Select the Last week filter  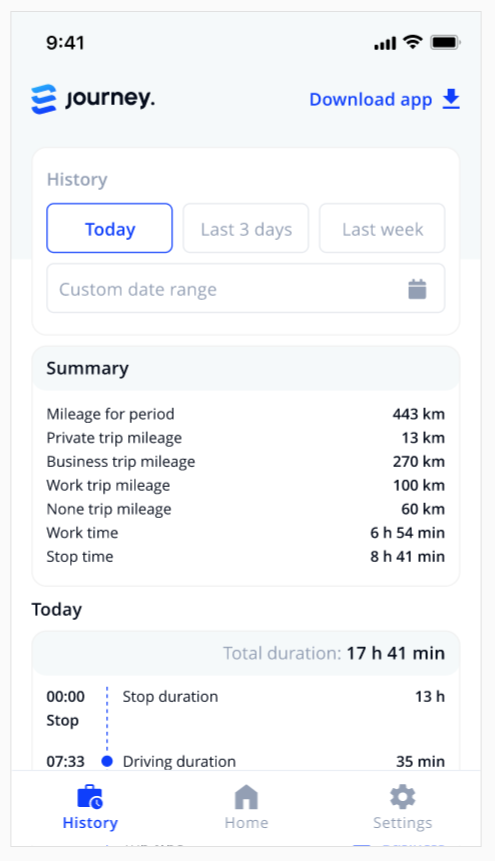coord(382,228)
